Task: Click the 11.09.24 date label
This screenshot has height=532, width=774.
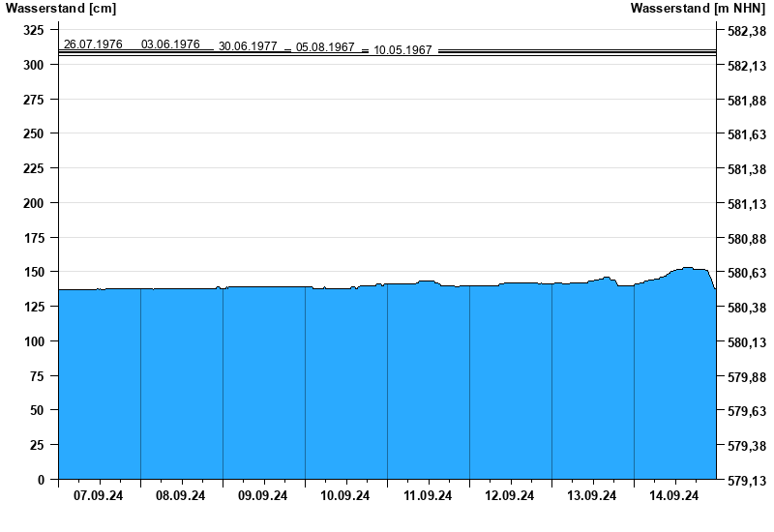Action: coord(428,496)
